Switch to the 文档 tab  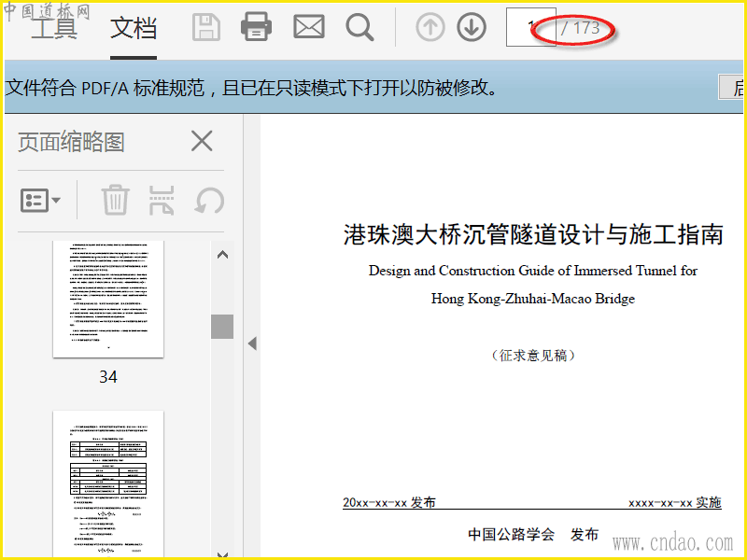134,28
